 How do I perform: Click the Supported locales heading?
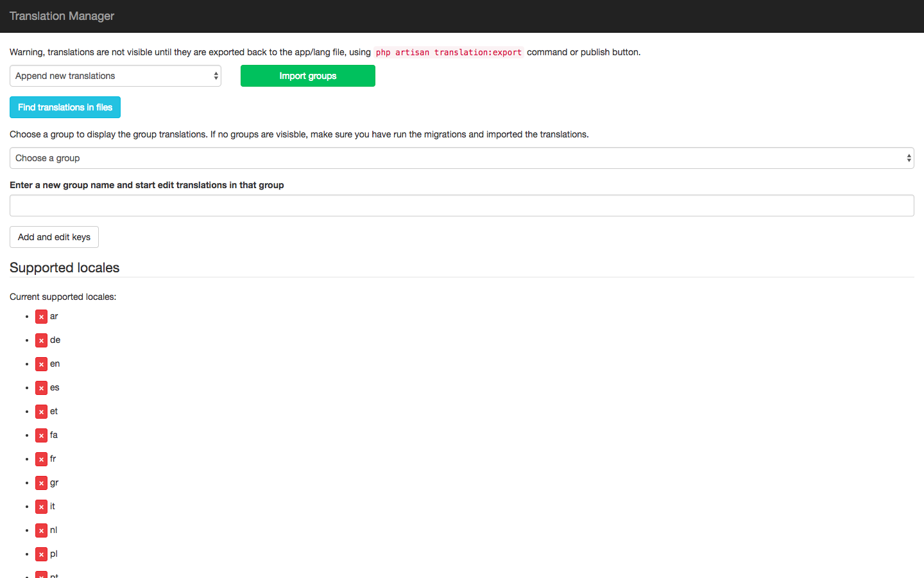pos(65,268)
